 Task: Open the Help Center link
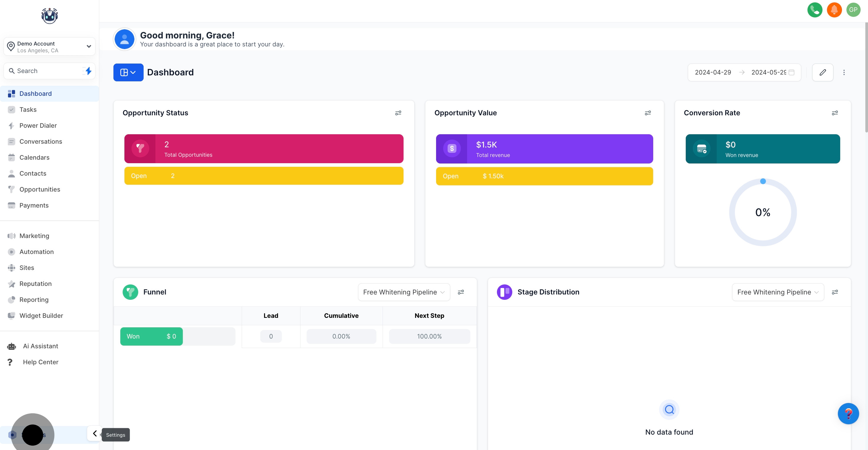[x=40, y=362]
